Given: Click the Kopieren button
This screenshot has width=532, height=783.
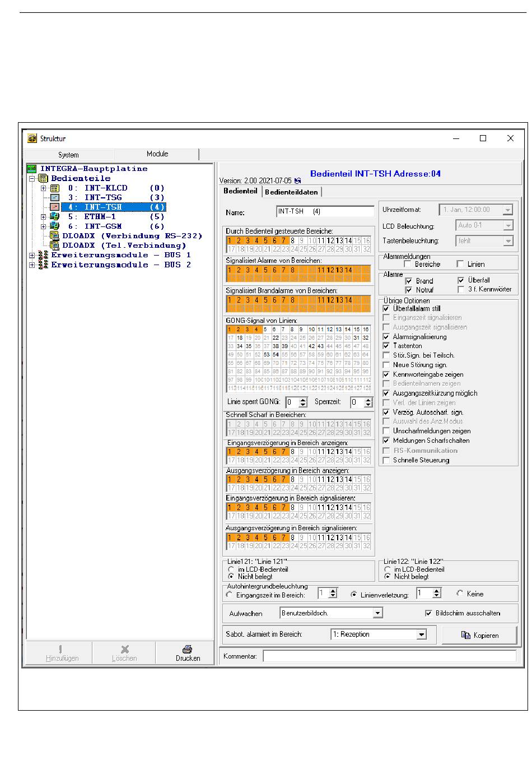Looking at the screenshot, I should [479, 635].
